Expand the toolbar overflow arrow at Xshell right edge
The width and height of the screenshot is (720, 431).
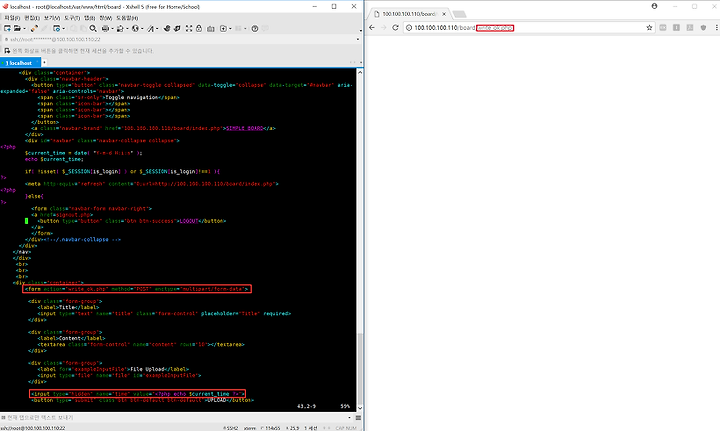point(360,30)
